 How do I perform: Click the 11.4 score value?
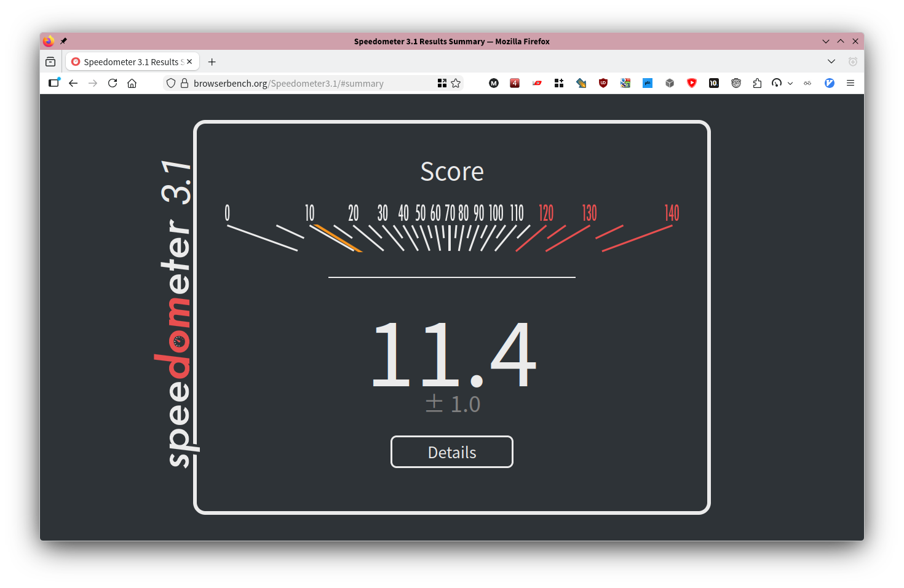454,355
